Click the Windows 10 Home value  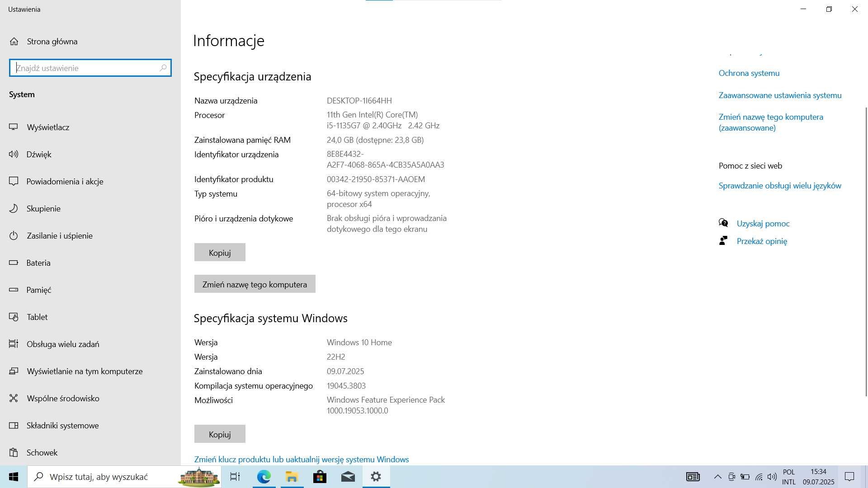(359, 342)
